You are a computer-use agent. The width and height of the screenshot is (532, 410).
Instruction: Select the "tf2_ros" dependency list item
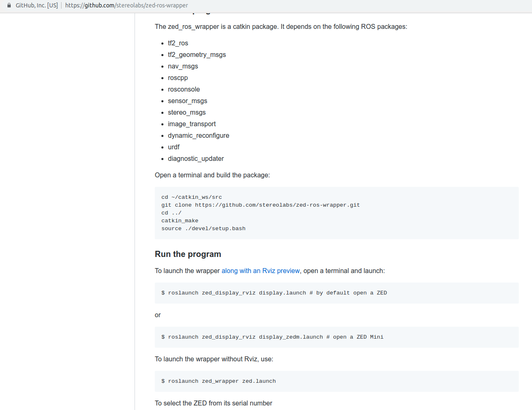click(x=178, y=43)
